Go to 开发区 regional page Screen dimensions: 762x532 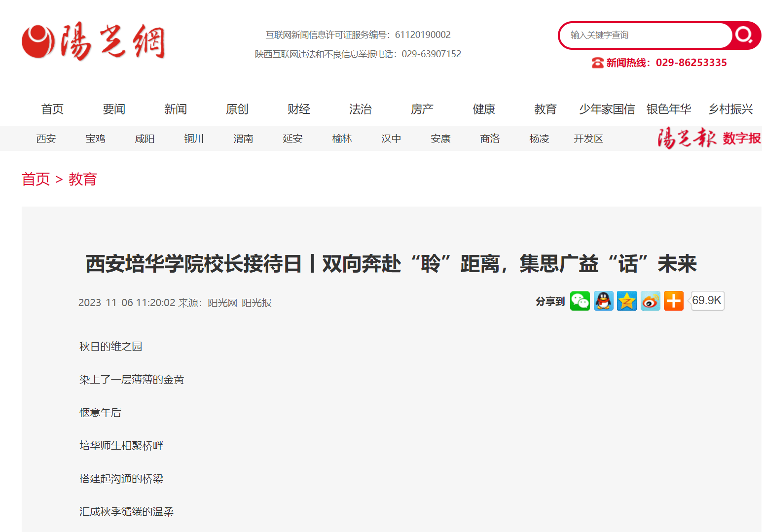588,139
